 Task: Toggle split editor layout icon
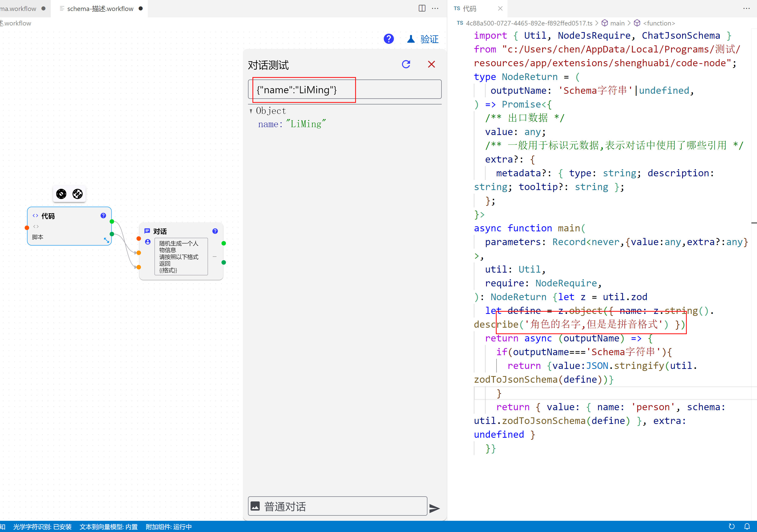[422, 8]
